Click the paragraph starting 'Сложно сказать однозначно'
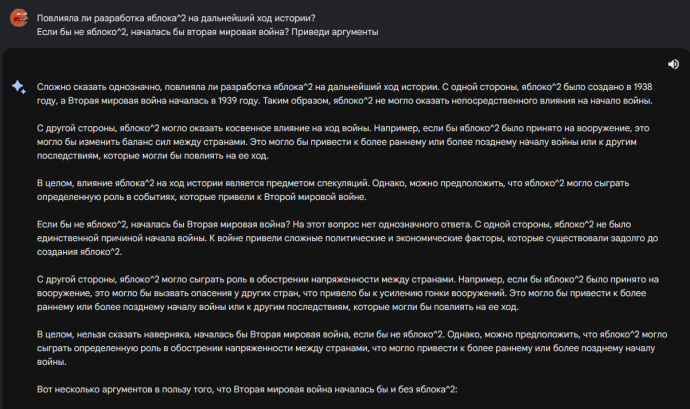Screen dimensions: 690x409 pos(345,94)
